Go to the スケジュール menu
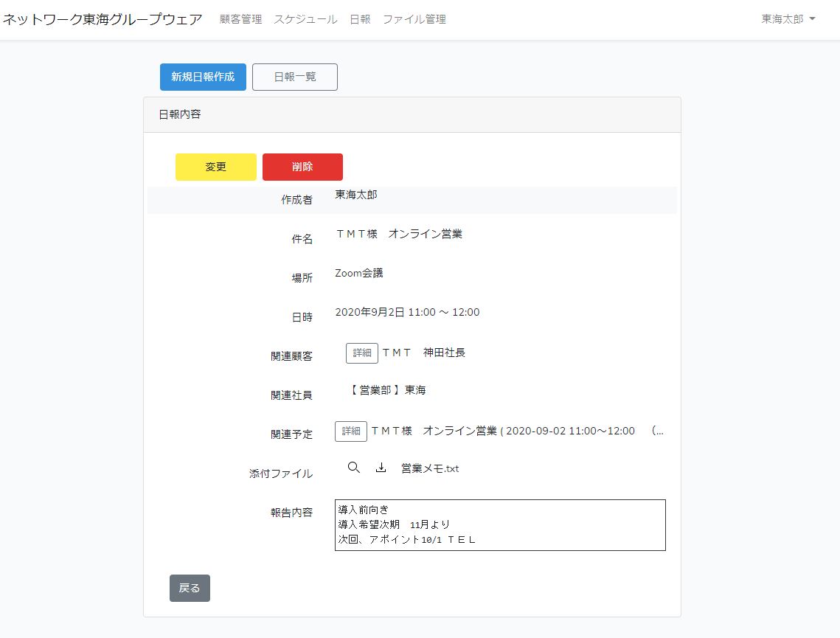 [x=305, y=19]
